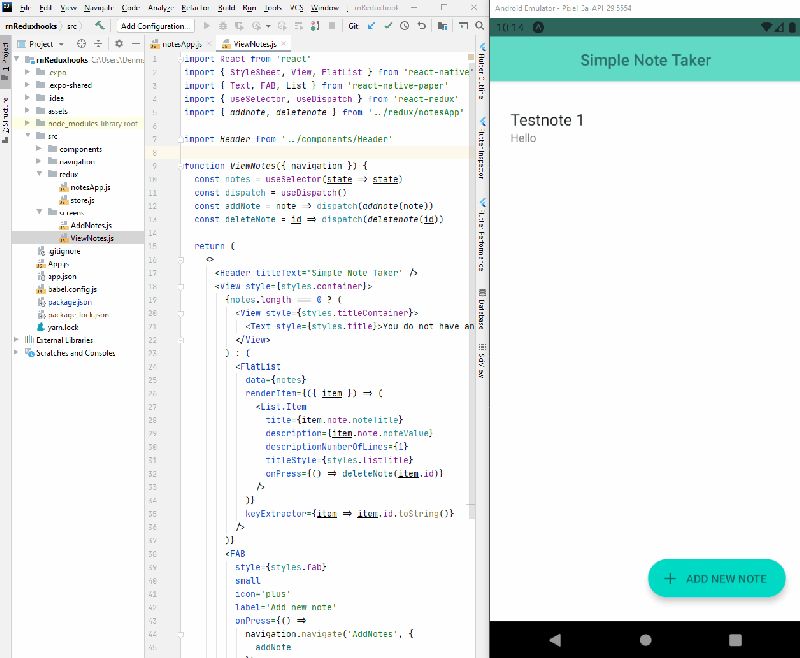Open the Refactor menu
The height and width of the screenshot is (658, 800).
pyautogui.click(x=196, y=7)
